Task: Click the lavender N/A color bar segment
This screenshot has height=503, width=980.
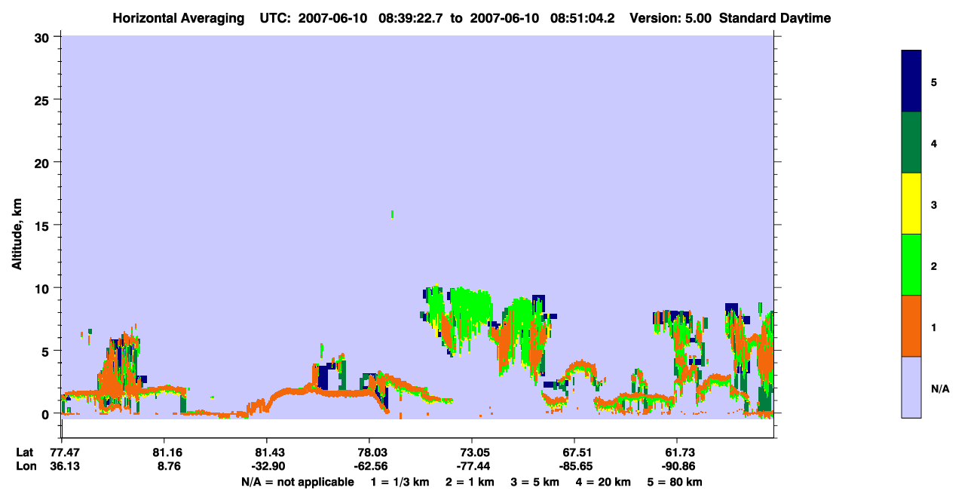Action: [911, 387]
